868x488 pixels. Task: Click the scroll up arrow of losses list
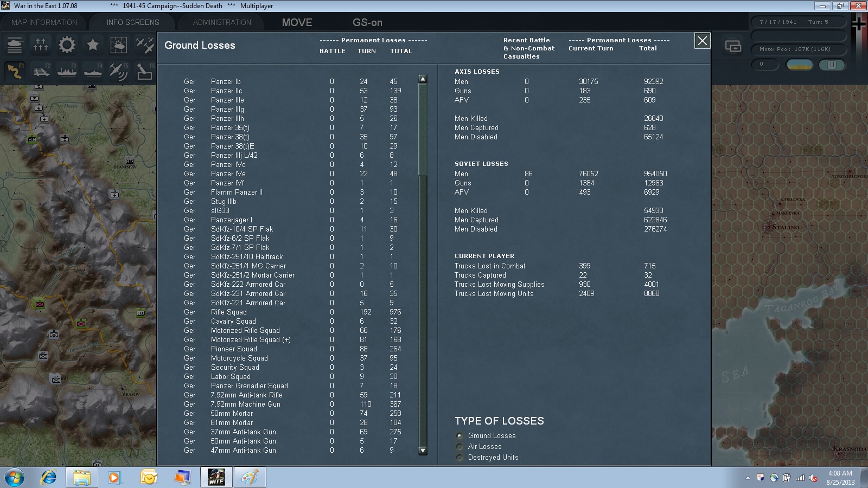[x=423, y=79]
